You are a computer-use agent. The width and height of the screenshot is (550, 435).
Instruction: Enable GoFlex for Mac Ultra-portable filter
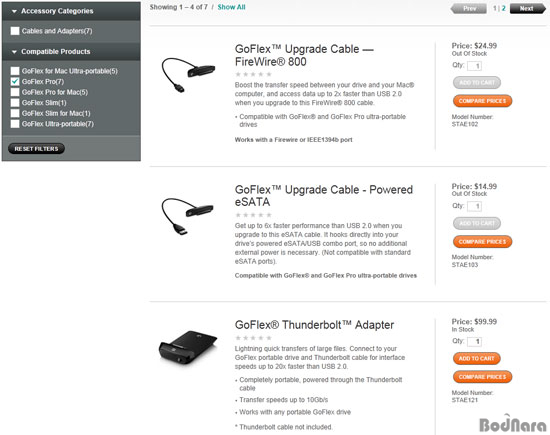15,71
